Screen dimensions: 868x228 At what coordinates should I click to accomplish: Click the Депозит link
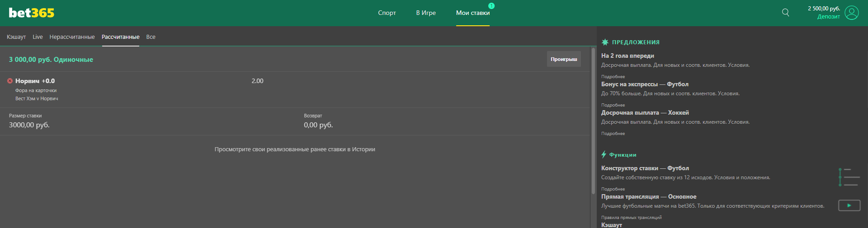click(828, 17)
